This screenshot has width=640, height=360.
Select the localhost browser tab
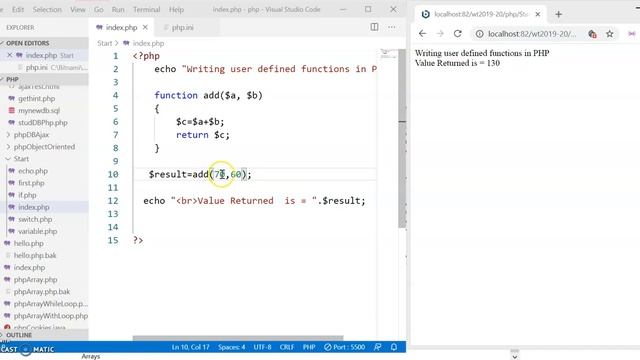(x=481, y=14)
